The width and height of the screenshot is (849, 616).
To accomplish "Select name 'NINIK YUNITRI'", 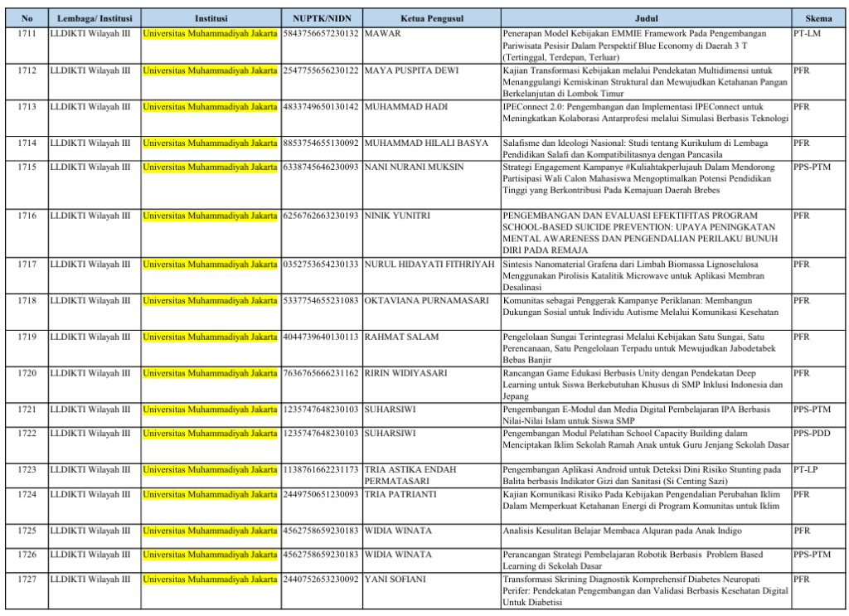I will (397, 216).
